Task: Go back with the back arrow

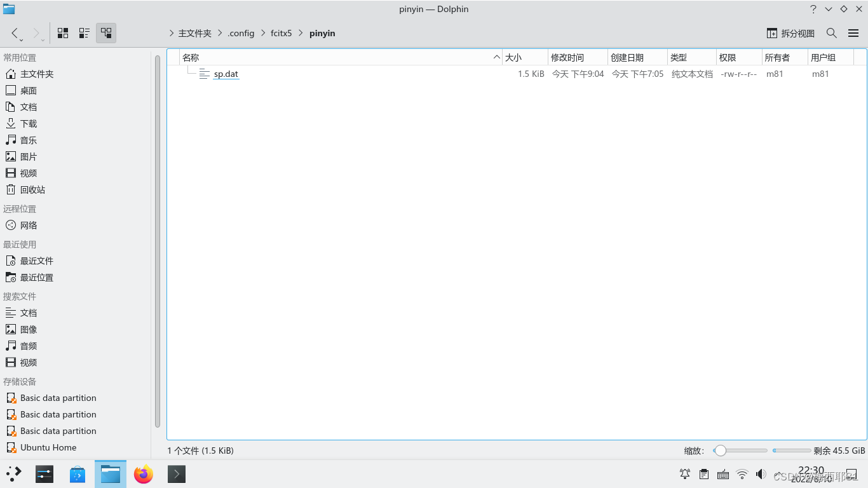Action: (x=15, y=33)
